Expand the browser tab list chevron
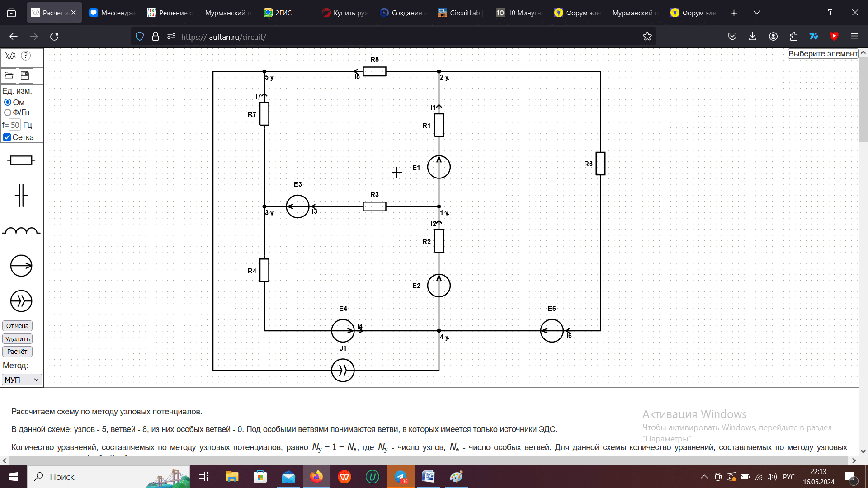This screenshot has width=868, height=488. coord(757,13)
